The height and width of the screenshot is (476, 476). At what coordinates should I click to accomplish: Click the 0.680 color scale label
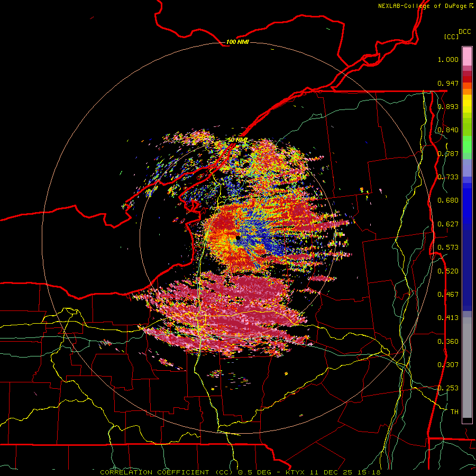(x=448, y=200)
